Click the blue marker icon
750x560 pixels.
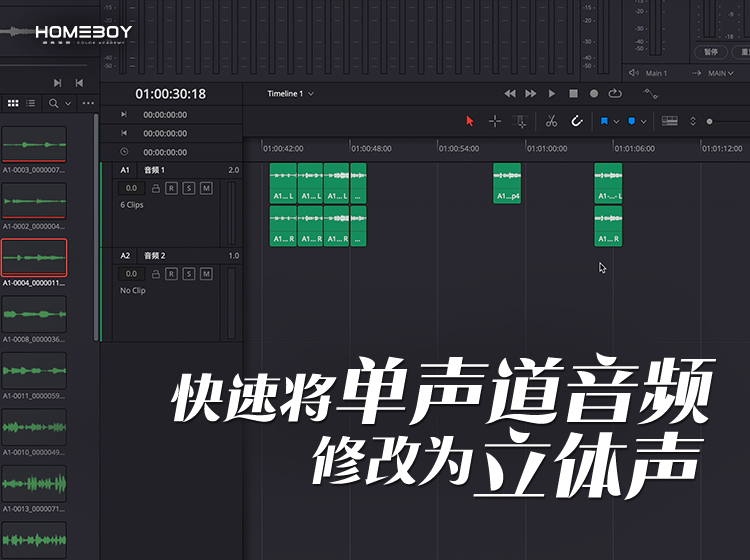[631, 121]
